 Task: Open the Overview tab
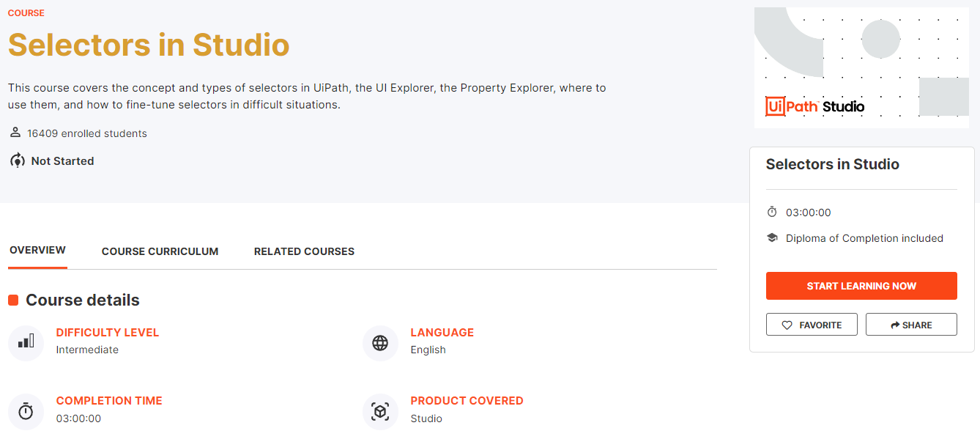(x=37, y=251)
